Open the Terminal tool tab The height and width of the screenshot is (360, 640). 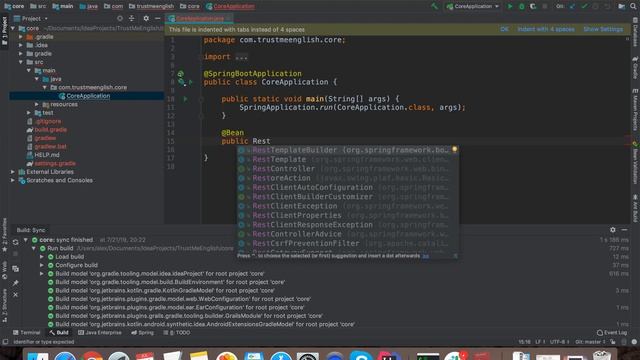(x=27, y=333)
